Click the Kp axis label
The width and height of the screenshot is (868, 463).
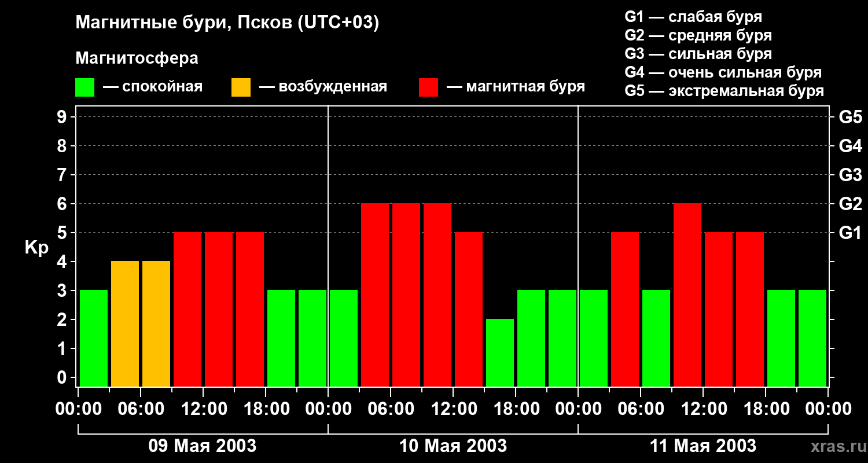pos(36,248)
